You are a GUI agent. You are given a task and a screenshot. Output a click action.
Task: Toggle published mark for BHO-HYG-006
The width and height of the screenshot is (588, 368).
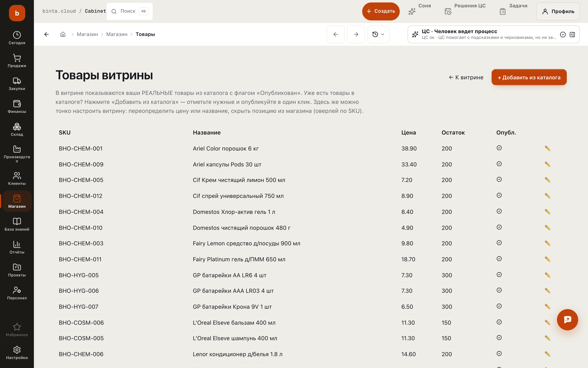click(499, 290)
